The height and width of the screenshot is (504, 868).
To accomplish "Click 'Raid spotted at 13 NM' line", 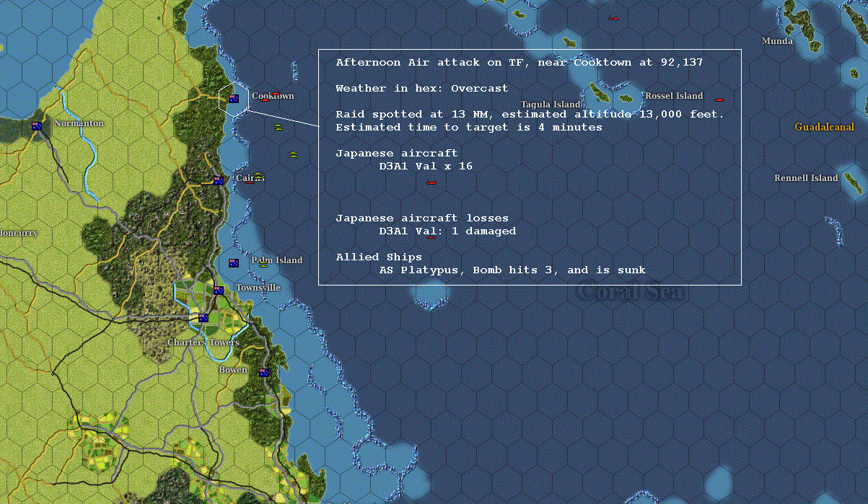I will 530,115.
